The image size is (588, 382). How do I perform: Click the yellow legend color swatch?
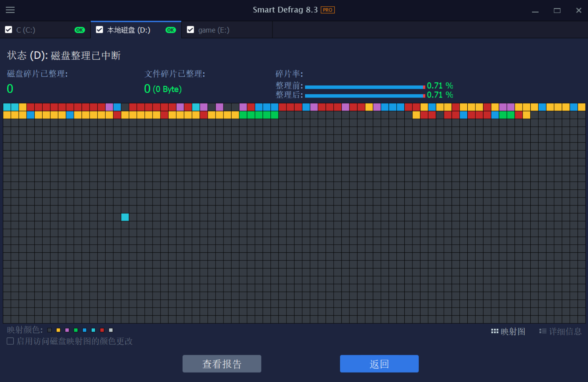(x=58, y=330)
